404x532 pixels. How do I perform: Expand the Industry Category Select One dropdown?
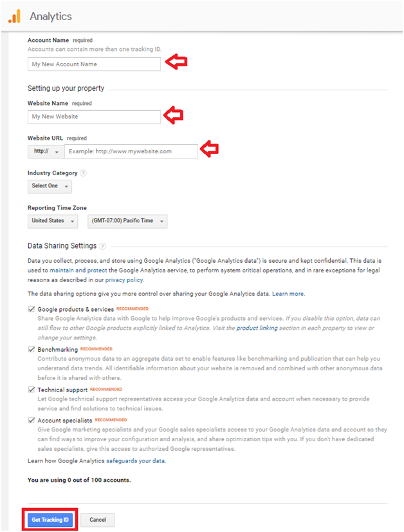coord(50,186)
